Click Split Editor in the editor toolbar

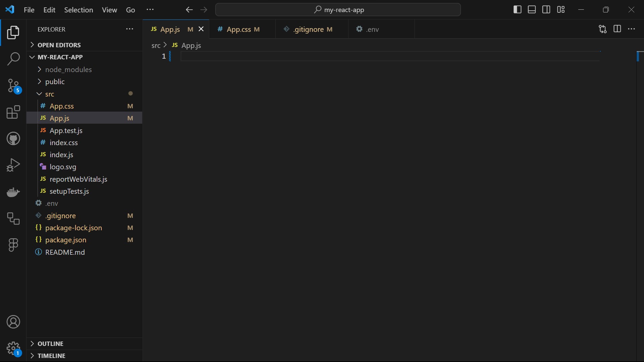(618, 29)
